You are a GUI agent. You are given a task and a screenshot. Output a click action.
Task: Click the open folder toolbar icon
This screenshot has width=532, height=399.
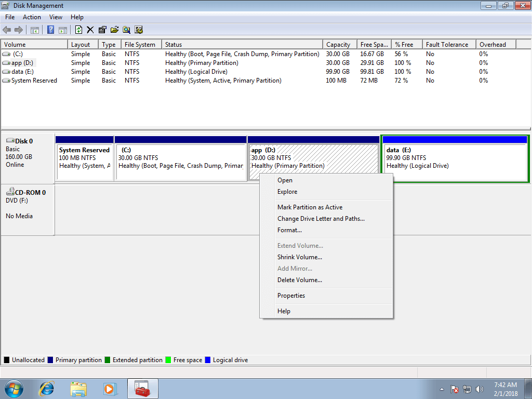click(x=114, y=30)
